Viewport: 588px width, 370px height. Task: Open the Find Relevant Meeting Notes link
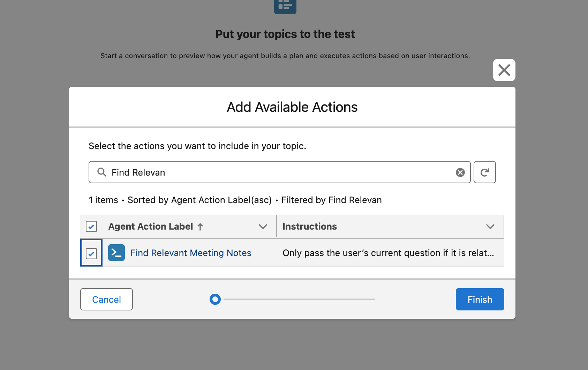point(191,253)
